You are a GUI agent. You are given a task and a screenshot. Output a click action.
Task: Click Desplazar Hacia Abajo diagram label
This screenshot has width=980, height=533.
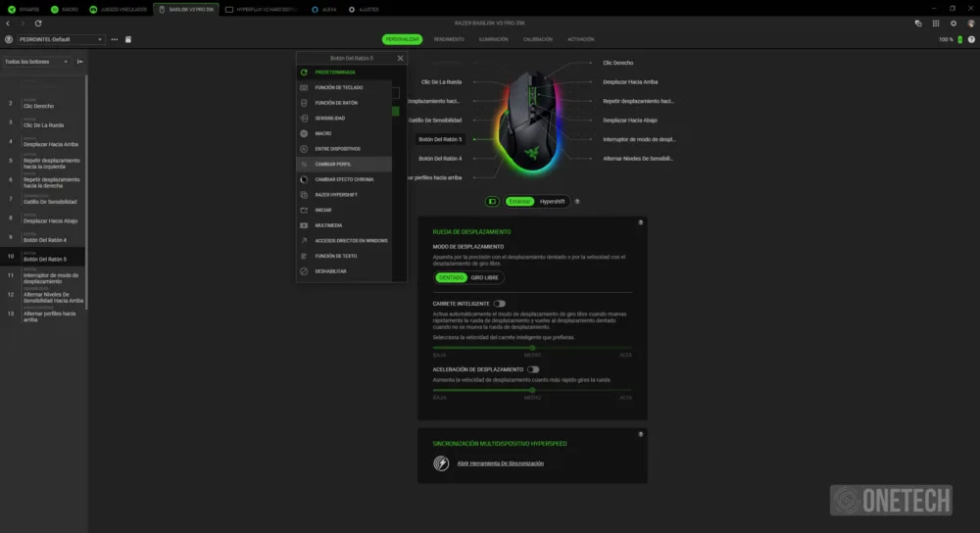[629, 121]
